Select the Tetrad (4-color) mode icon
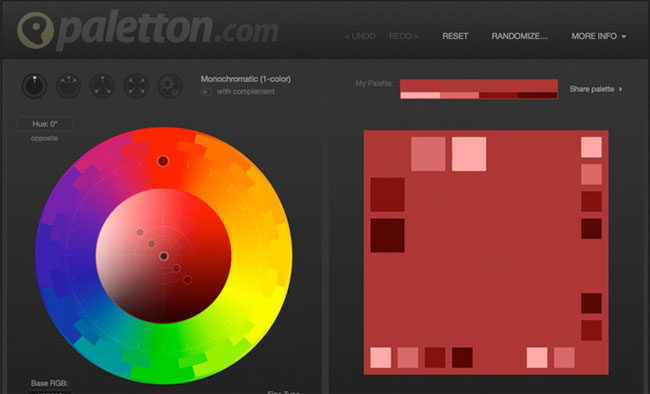This screenshot has height=394, width=650. pos(136,86)
